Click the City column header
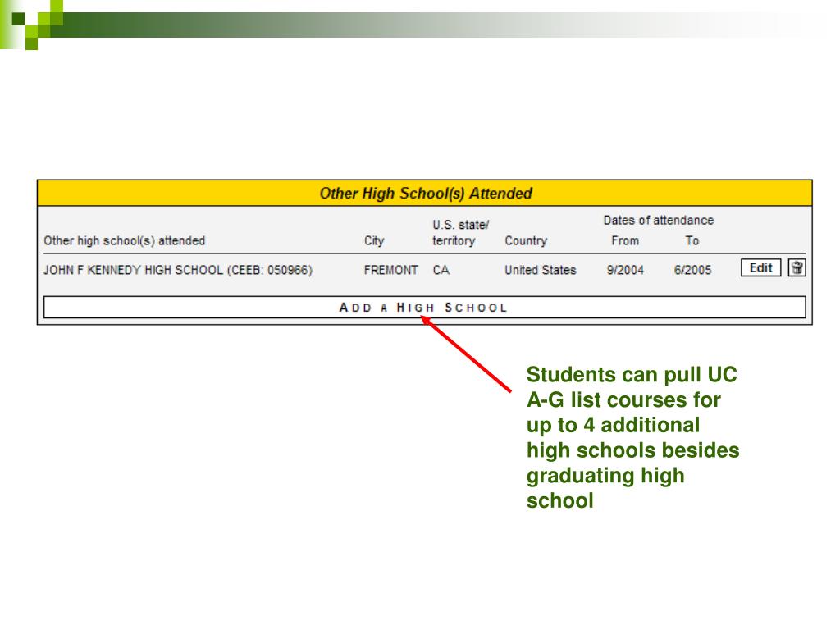840x630 pixels. (373, 241)
